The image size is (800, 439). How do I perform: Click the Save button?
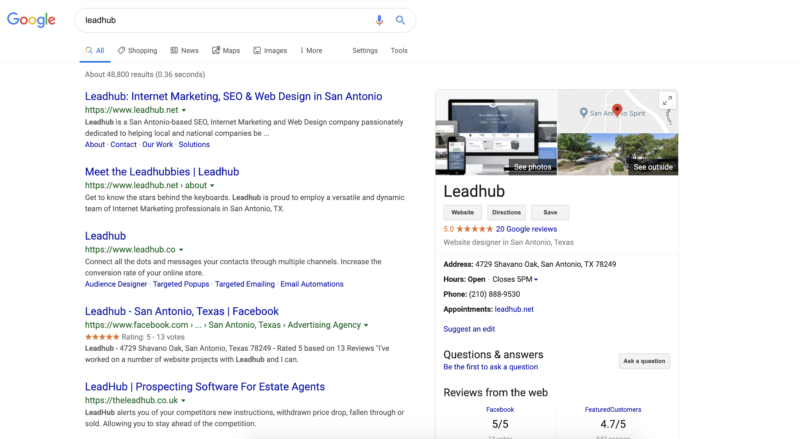tap(551, 212)
